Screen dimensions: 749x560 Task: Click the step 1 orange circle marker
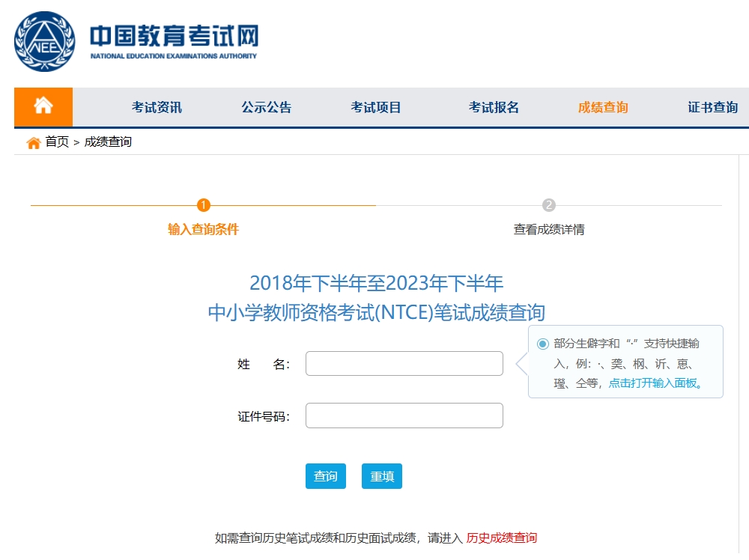[x=204, y=205]
